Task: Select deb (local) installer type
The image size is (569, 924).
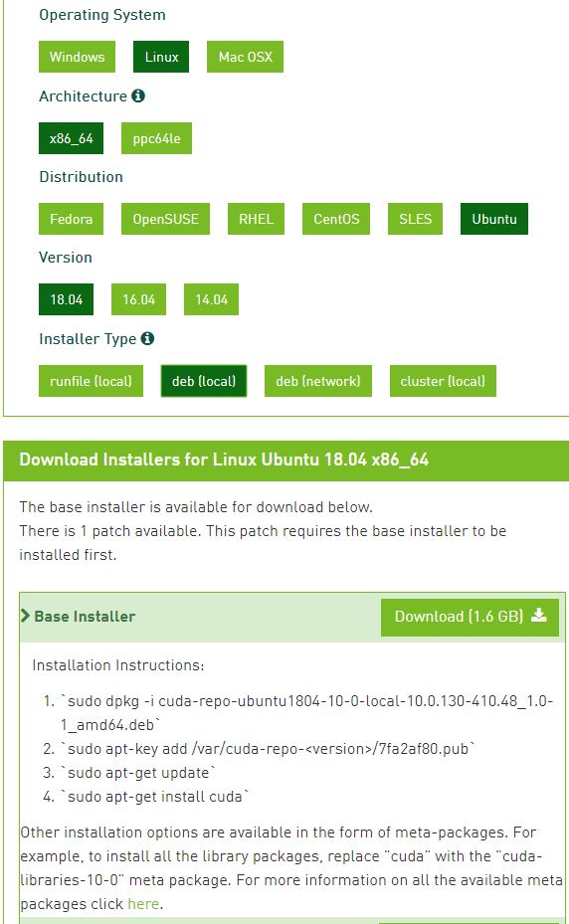Action: 204,381
